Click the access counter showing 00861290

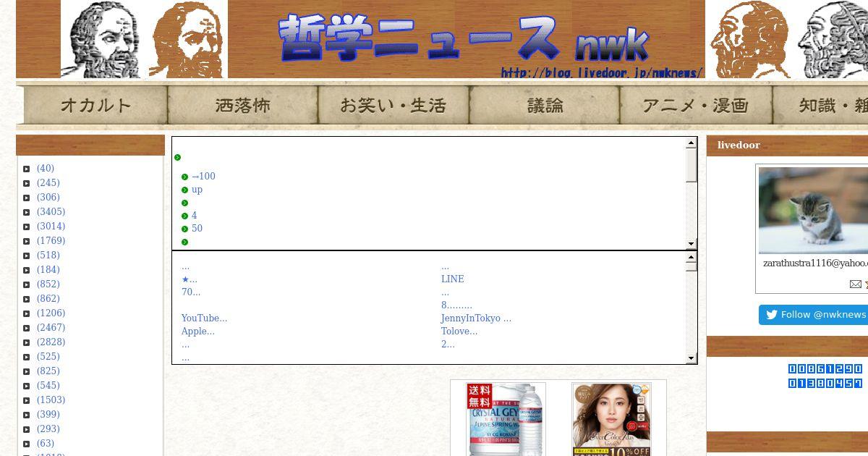pos(825,369)
